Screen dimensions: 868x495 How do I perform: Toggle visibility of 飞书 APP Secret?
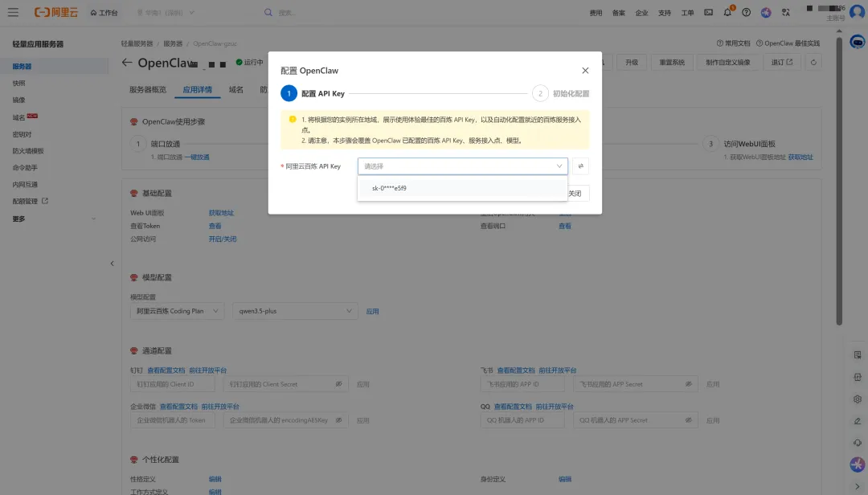pyautogui.click(x=689, y=384)
